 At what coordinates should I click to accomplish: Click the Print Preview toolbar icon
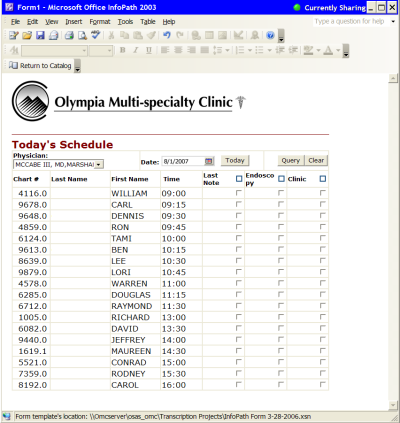82,35
